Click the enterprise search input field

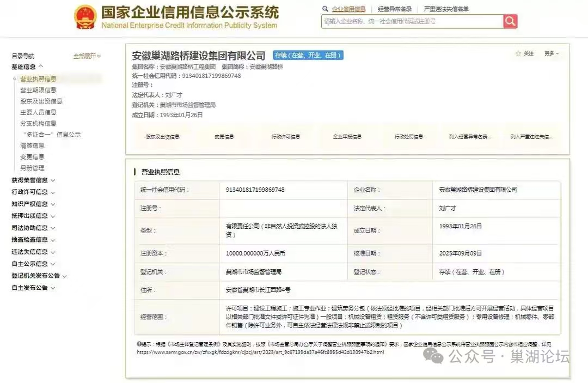pos(412,21)
